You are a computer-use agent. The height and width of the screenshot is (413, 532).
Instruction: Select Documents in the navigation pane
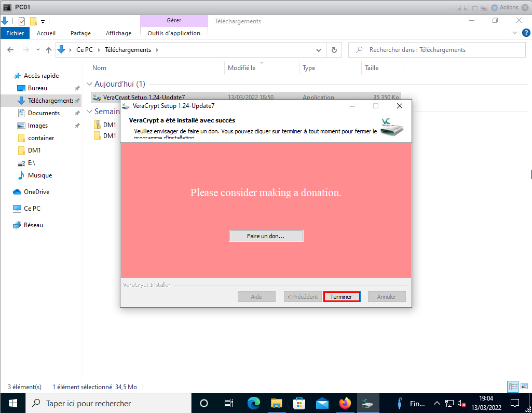[44, 113]
